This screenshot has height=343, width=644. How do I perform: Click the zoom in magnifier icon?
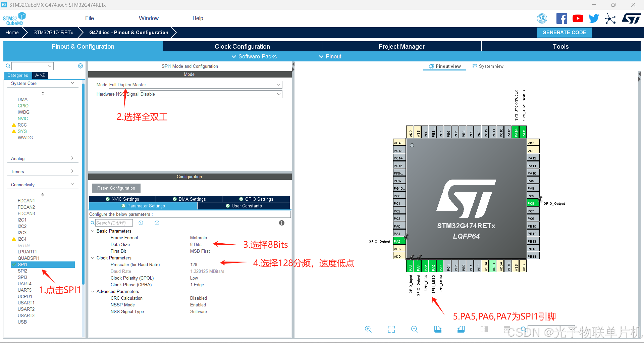click(x=368, y=329)
